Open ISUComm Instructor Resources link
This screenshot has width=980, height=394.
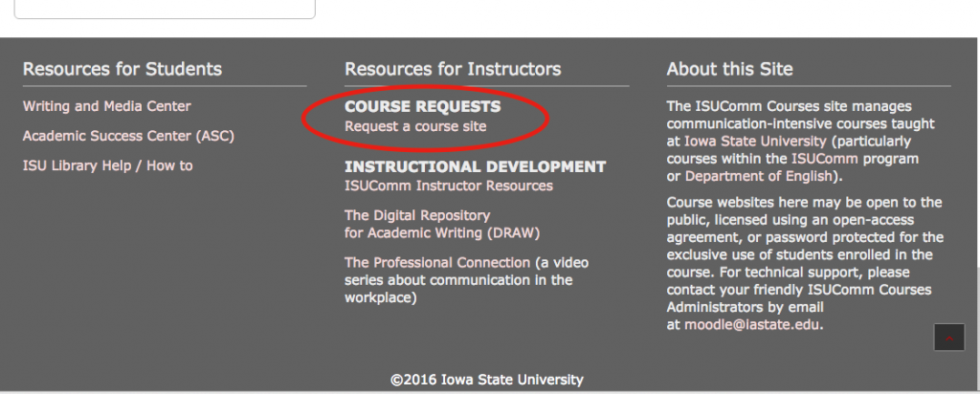point(449,186)
